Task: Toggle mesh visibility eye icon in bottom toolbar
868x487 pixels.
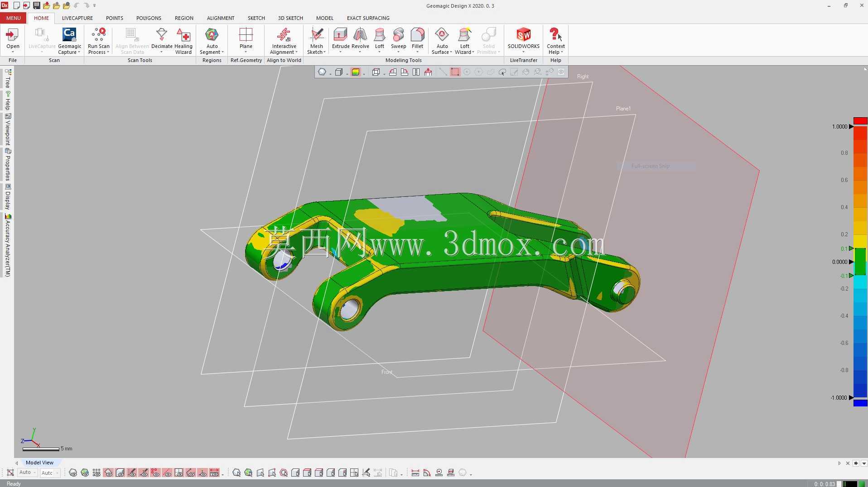Action: click(x=73, y=473)
